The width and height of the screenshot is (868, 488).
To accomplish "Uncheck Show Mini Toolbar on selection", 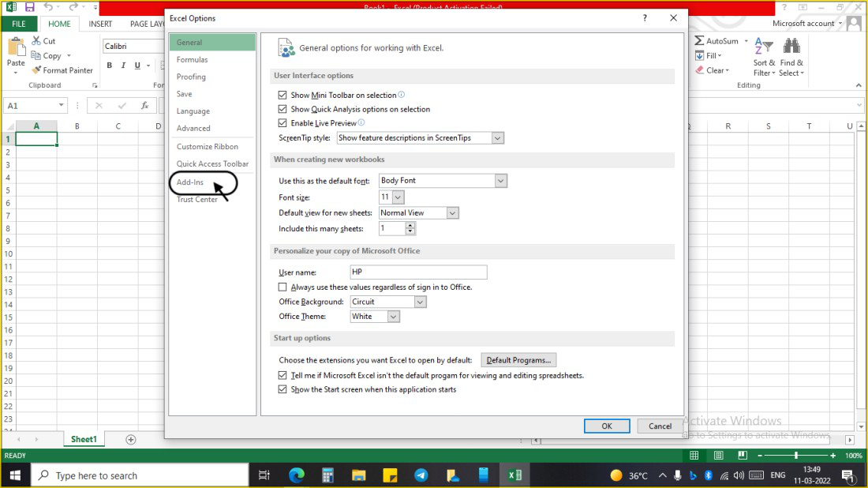I will pyautogui.click(x=282, y=96).
